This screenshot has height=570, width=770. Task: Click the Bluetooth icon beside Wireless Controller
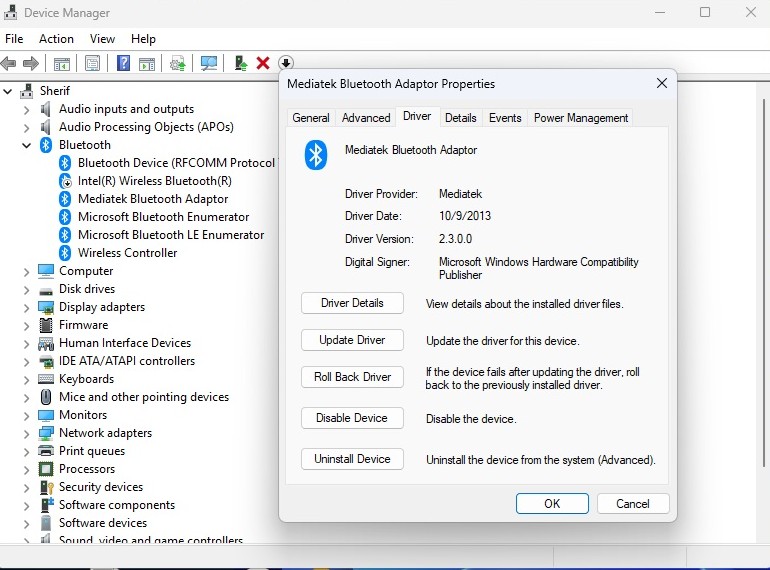65,253
